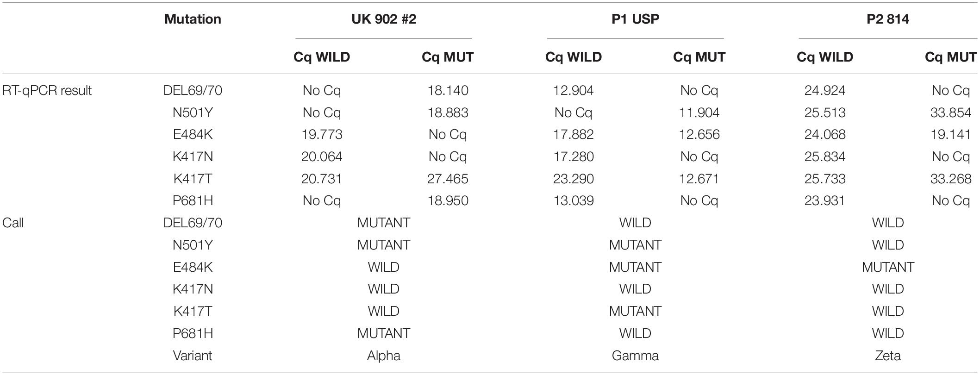Click the Call row label
The width and height of the screenshot is (980, 375).
pyautogui.click(x=13, y=223)
